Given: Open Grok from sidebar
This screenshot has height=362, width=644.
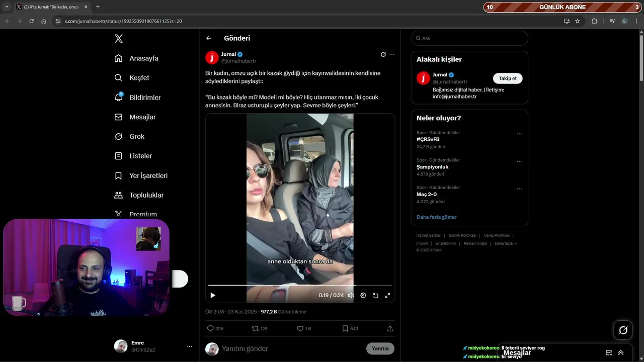Looking at the screenshot, I should [x=129, y=137].
